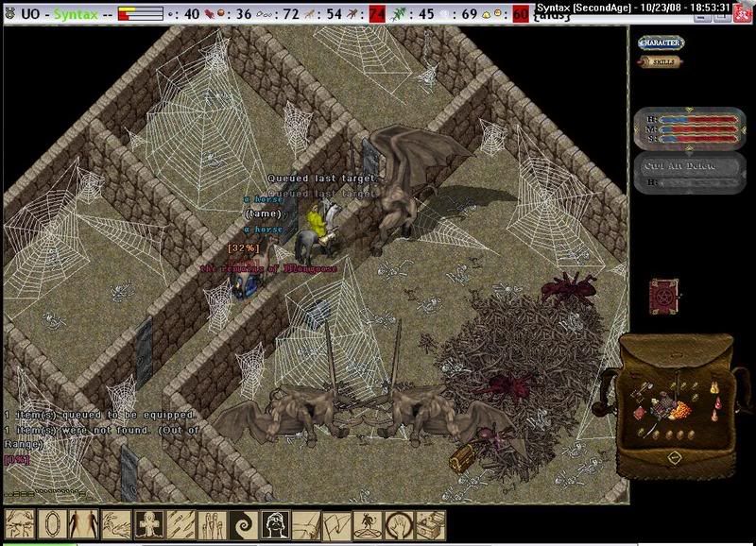Click the '[32%]' health overhead label

pyautogui.click(x=244, y=248)
